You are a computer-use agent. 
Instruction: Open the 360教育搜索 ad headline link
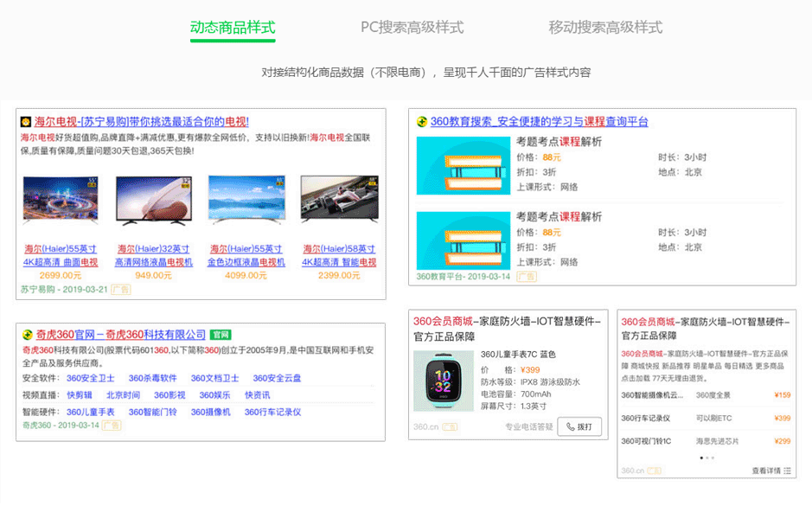[x=539, y=122]
